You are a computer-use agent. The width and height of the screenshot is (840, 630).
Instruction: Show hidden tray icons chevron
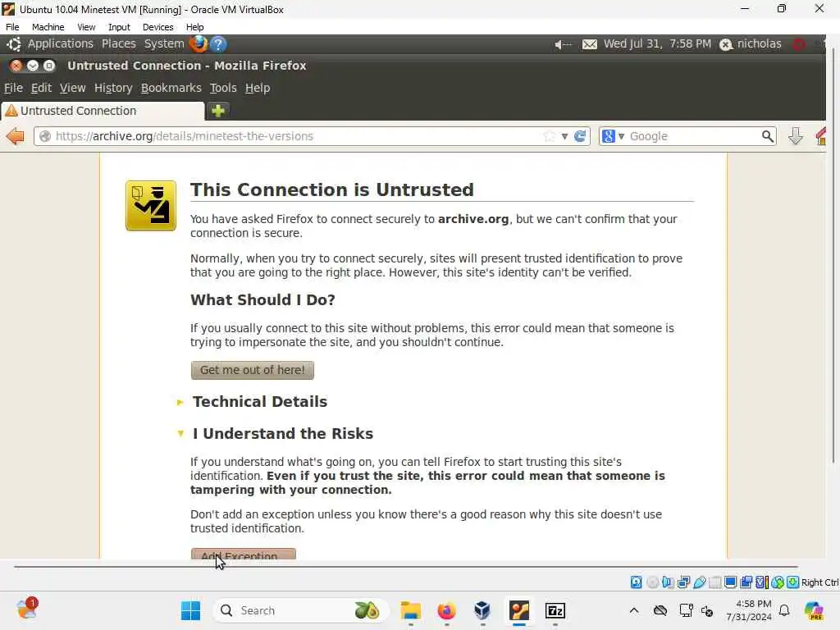point(634,610)
